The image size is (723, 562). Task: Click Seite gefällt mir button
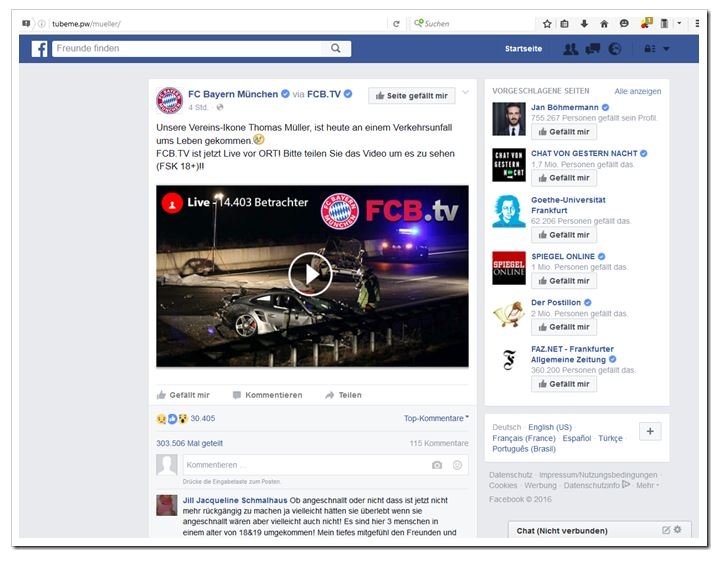pos(412,95)
